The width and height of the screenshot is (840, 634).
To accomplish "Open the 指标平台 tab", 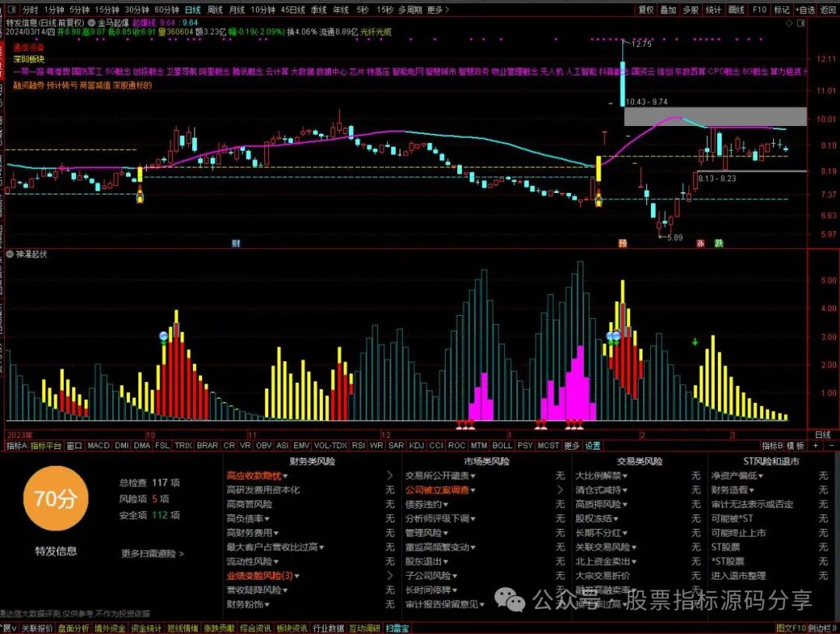I will tap(46, 445).
